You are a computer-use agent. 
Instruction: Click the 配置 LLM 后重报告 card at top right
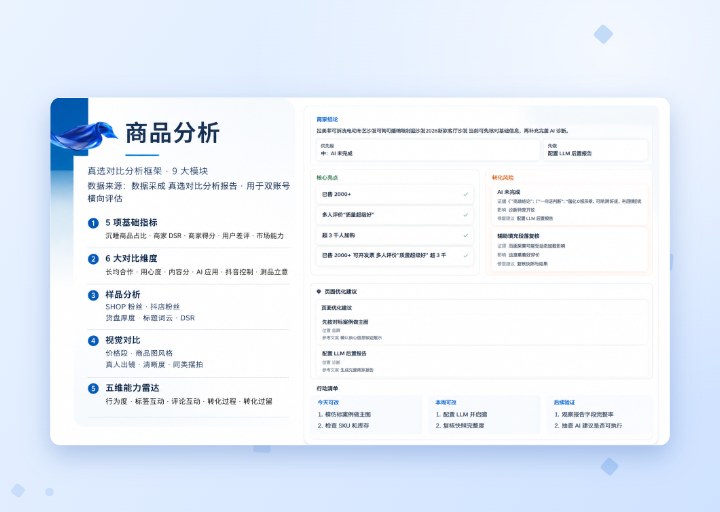(596, 150)
